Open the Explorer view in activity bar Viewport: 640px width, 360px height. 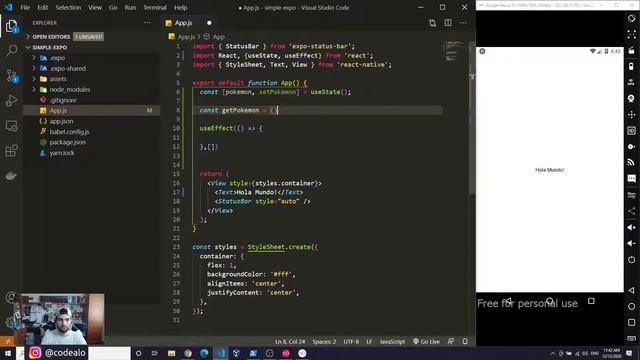11,27
